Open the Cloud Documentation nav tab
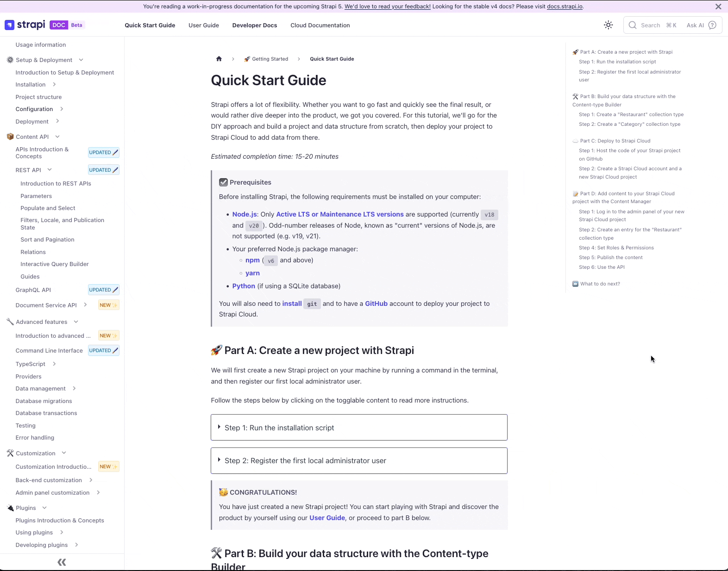Screen dimensions: 728x571 pos(320,25)
